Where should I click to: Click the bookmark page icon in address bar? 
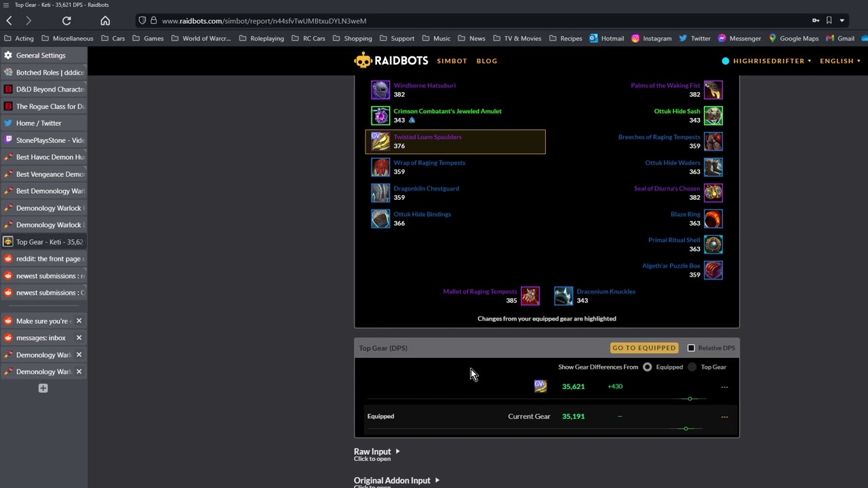tap(829, 20)
